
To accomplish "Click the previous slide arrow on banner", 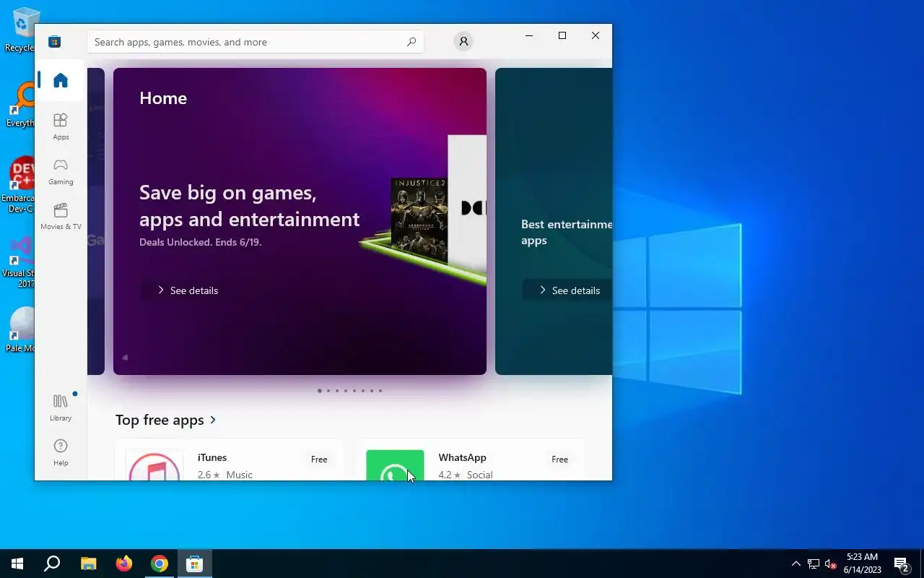I will click(x=125, y=357).
